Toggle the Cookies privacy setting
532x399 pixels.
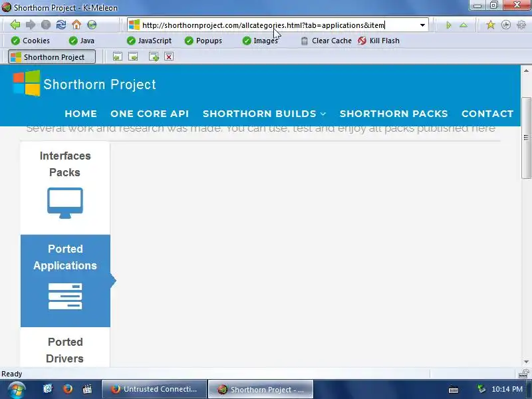coord(30,41)
